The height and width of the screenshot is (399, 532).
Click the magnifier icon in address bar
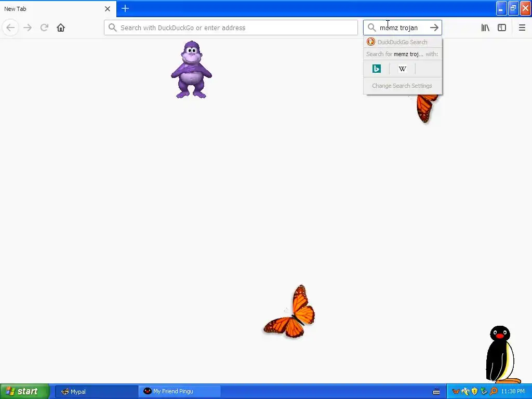113,28
